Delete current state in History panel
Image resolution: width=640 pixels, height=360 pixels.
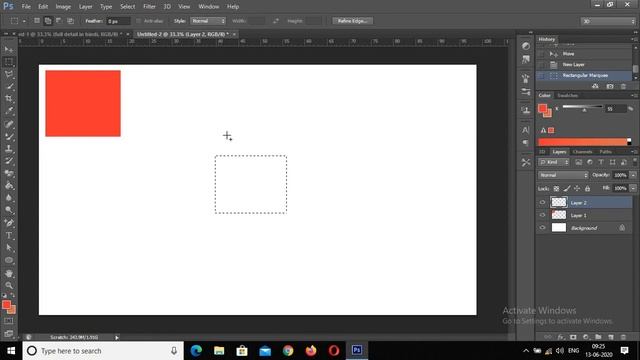(x=623, y=87)
